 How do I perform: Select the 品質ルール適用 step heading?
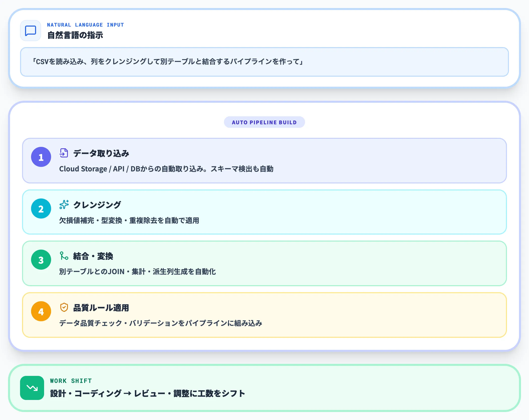coord(101,308)
